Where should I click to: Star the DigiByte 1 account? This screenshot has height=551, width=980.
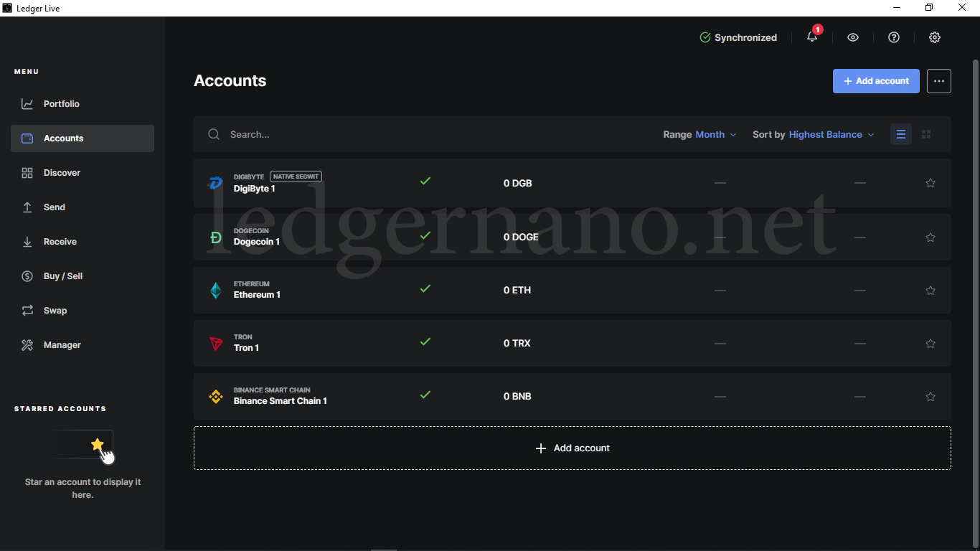(930, 183)
